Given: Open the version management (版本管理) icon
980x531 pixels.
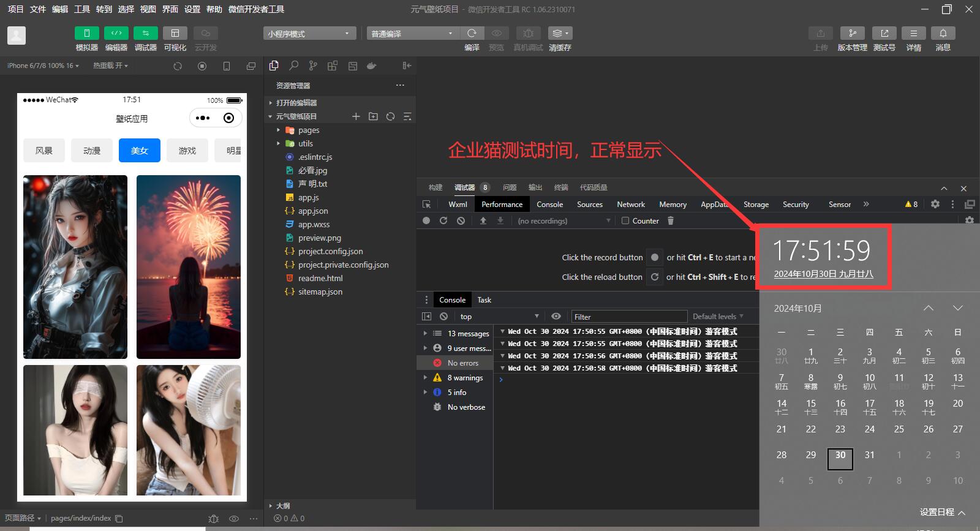Looking at the screenshot, I should (852, 33).
